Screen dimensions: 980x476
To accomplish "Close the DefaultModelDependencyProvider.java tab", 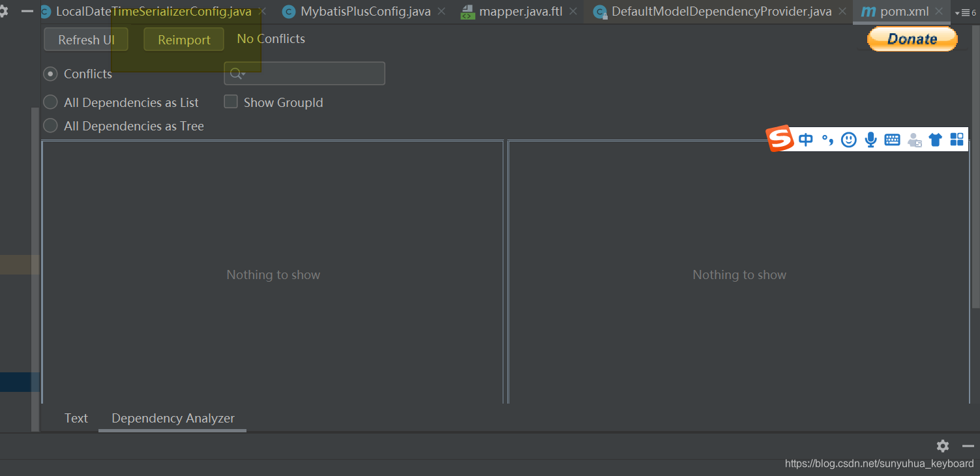I will (842, 12).
